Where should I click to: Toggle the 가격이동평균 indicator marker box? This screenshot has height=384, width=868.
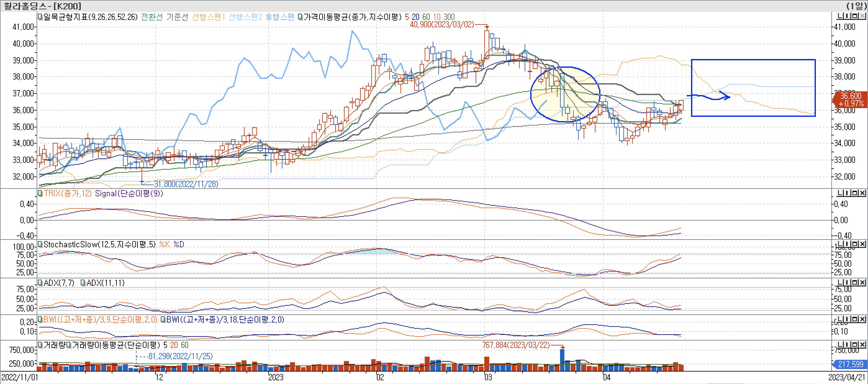[300, 16]
